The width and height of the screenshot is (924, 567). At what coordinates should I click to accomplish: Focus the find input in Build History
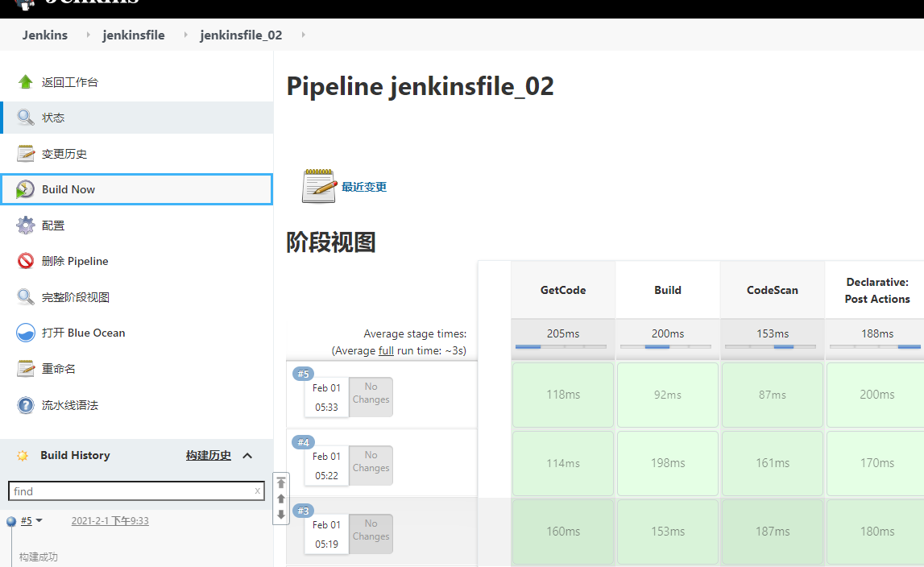tap(136, 491)
